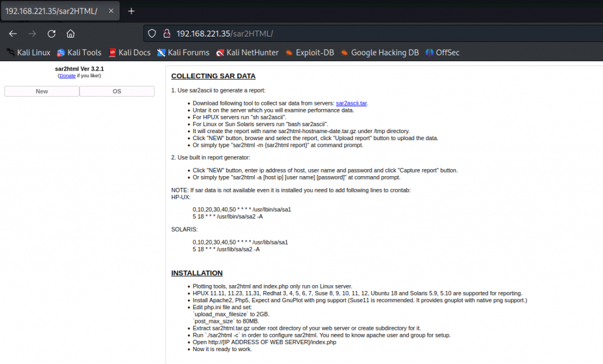Click the '/usr/lbin/sa/sa1' crontab line

(242, 210)
